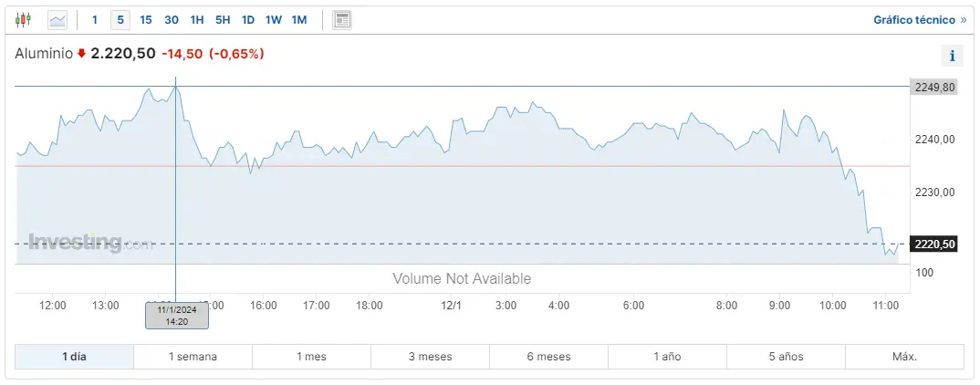Screen dimensions: 980x385
Task: Set candle interval to 1H
Action: click(x=197, y=19)
